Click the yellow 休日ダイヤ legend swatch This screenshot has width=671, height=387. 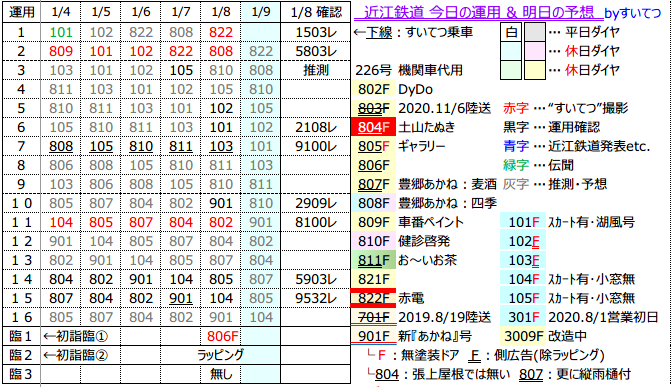click(x=535, y=70)
